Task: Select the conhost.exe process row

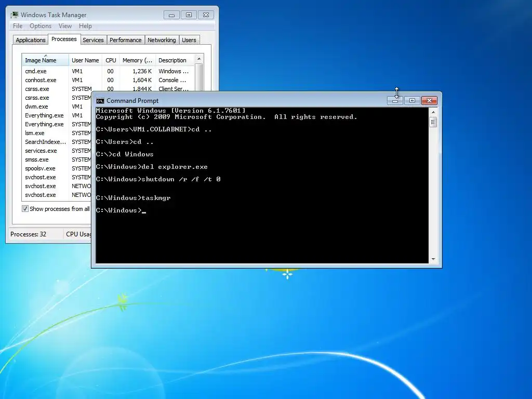Action: point(109,80)
